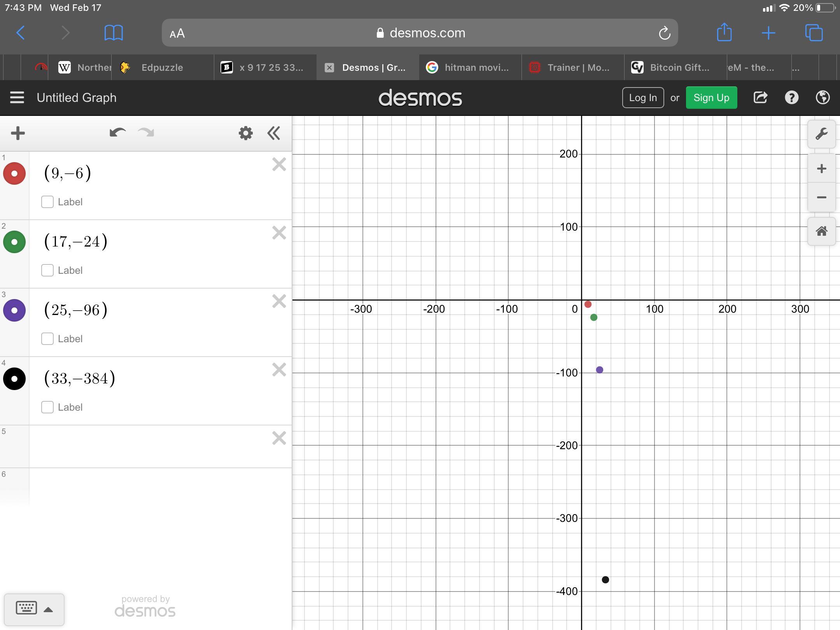Viewport: 840px width, 630px height.
Task: Toggle purple color circle for (25,-96)
Action: click(14, 310)
